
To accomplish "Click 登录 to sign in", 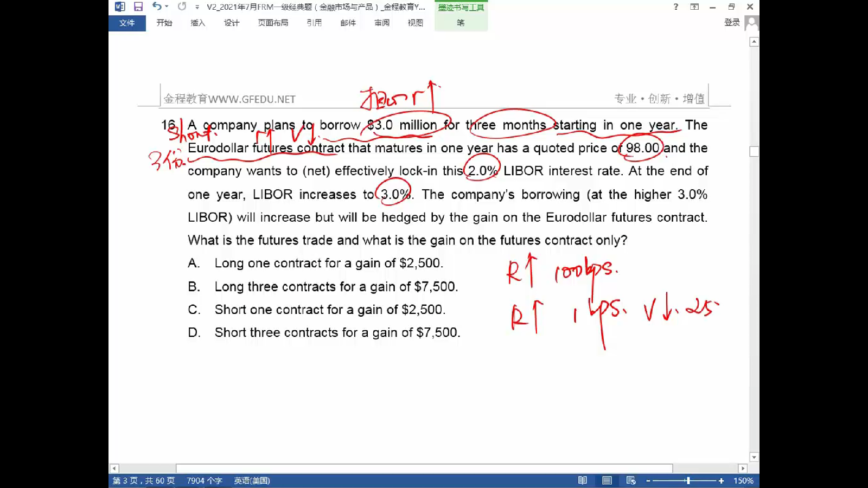I will point(732,22).
